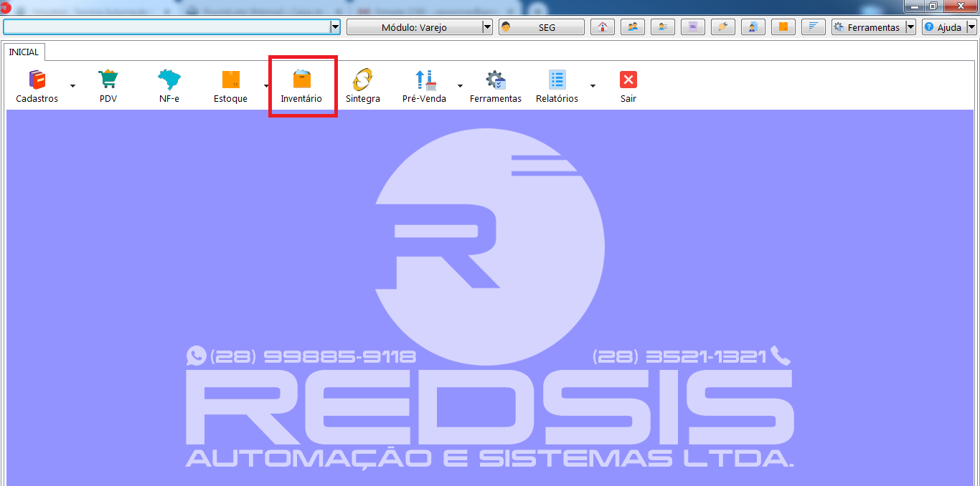Open the Cadastros books icon
Image resolution: width=980 pixels, height=486 pixels.
click(37, 80)
